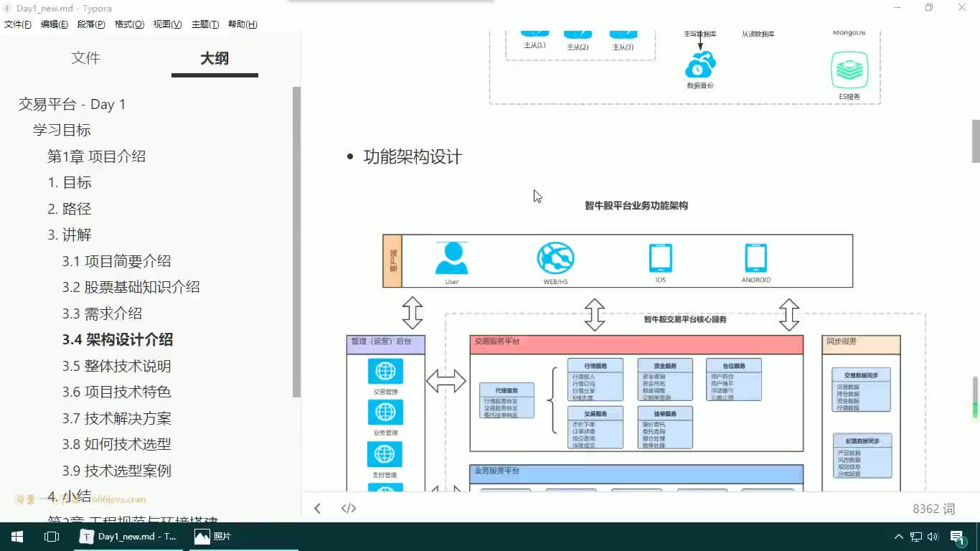Navigate to 3.2 股票基础知识介绍
This screenshot has width=980, height=551.
click(x=131, y=287)
